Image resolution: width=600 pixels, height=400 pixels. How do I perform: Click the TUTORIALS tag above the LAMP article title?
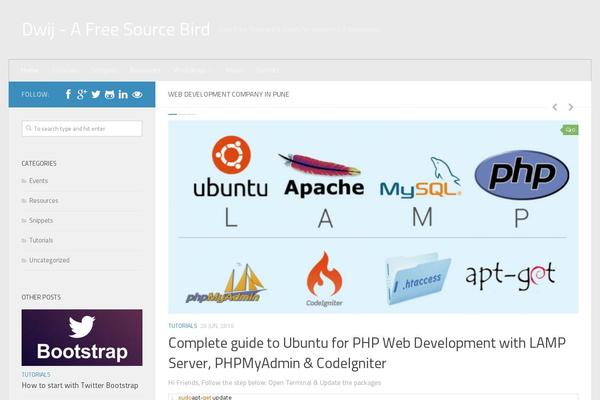pos(183,326)
